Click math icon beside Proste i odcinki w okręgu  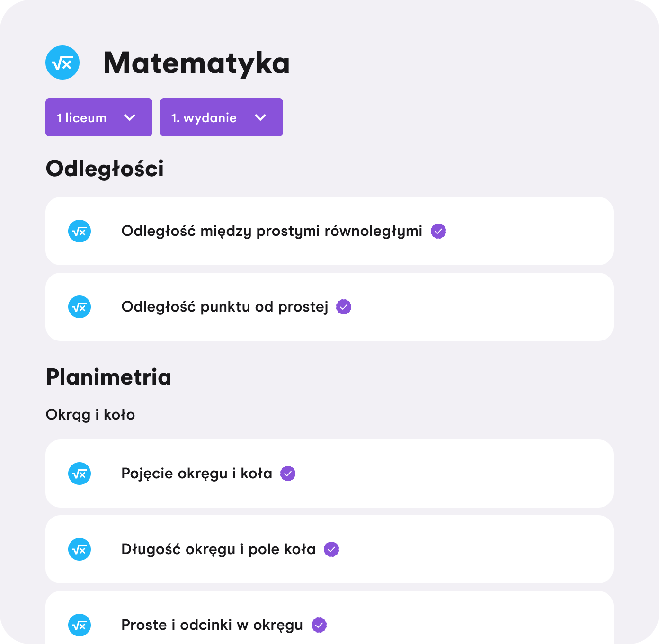[80, 625]
